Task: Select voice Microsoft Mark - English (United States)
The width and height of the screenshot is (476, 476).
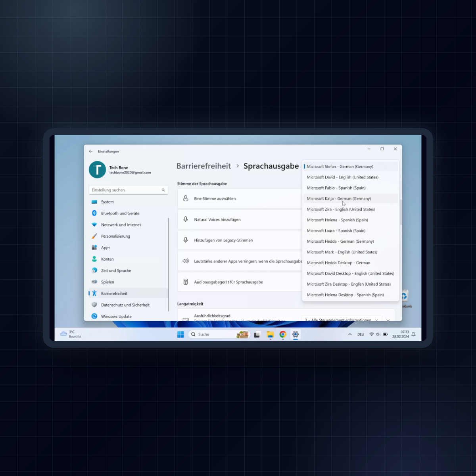Action: pyautogui.click(x=351, y=252)
